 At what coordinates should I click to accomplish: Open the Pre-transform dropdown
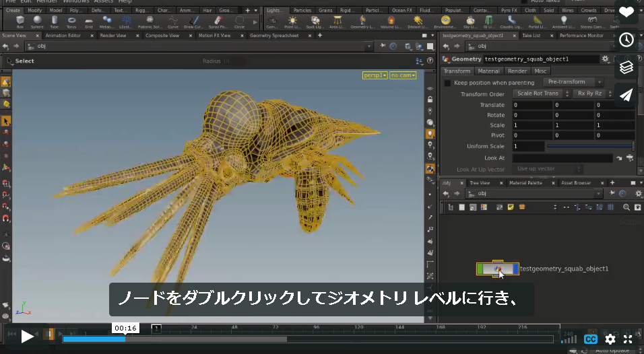(x=573, y=82)
